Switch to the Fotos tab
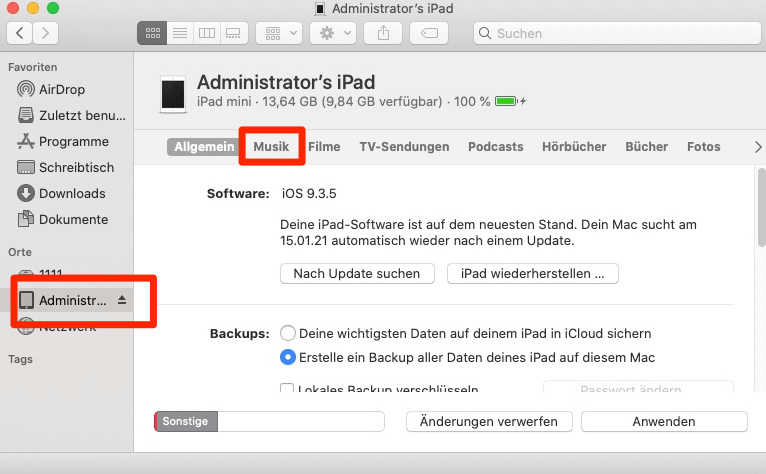This screenshot has width=766, height=474. (703, 147)
